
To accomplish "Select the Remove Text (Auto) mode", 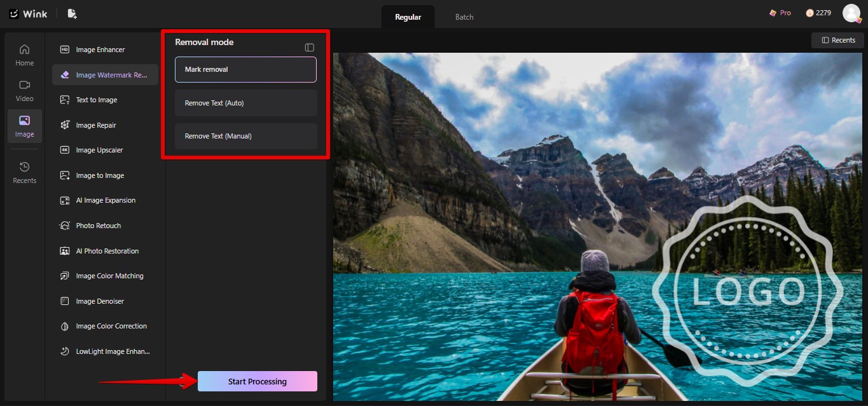I will coord(245,103).
